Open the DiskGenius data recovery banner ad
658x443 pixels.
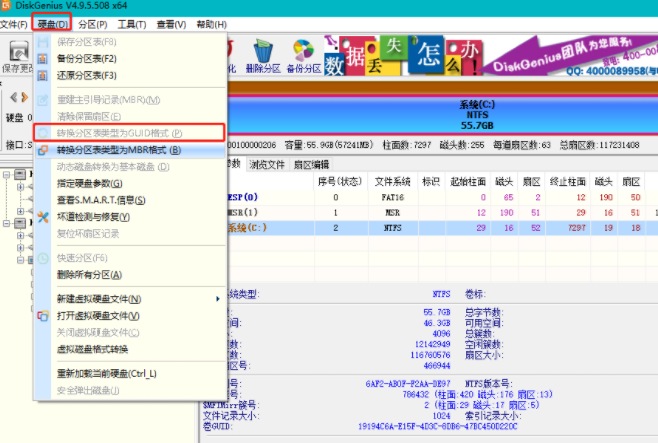click(490, 55)
